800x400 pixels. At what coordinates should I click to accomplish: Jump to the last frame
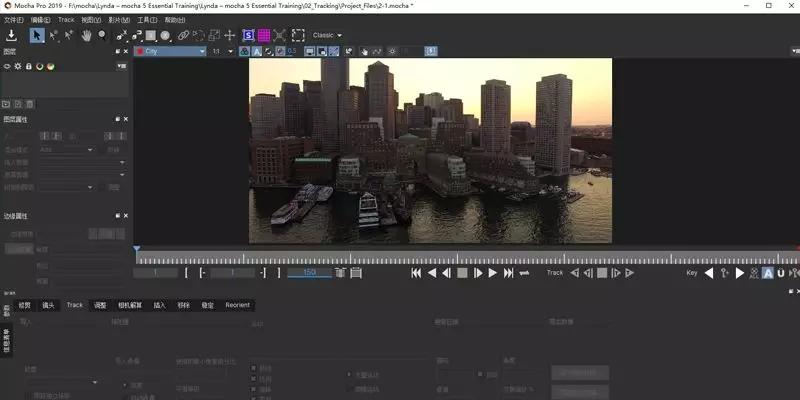[x=508, y=273]
